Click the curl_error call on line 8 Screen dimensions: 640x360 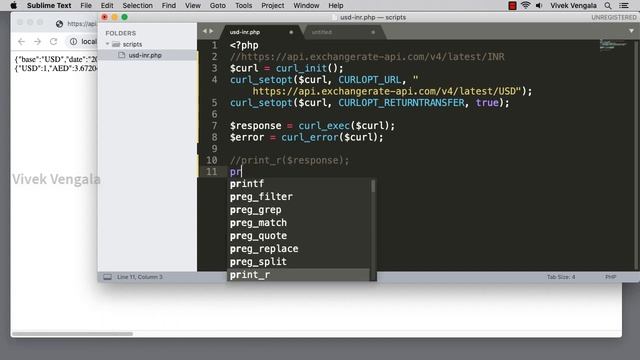(310, 137)
